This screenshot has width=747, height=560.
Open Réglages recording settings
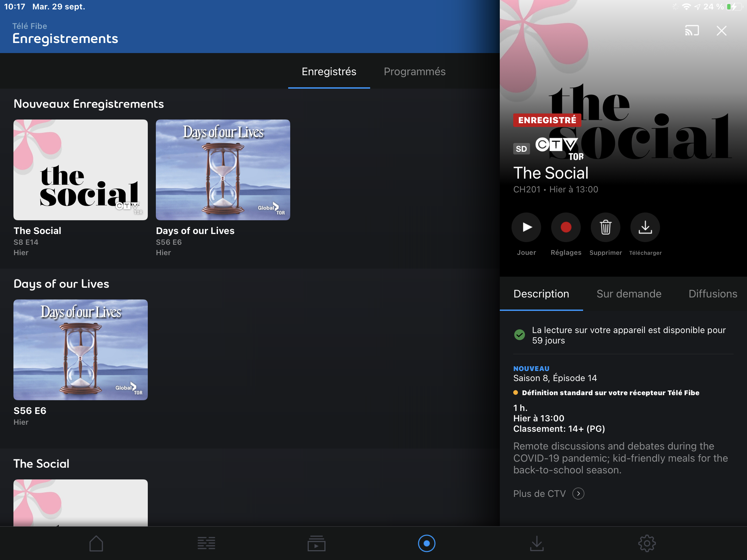566,227
